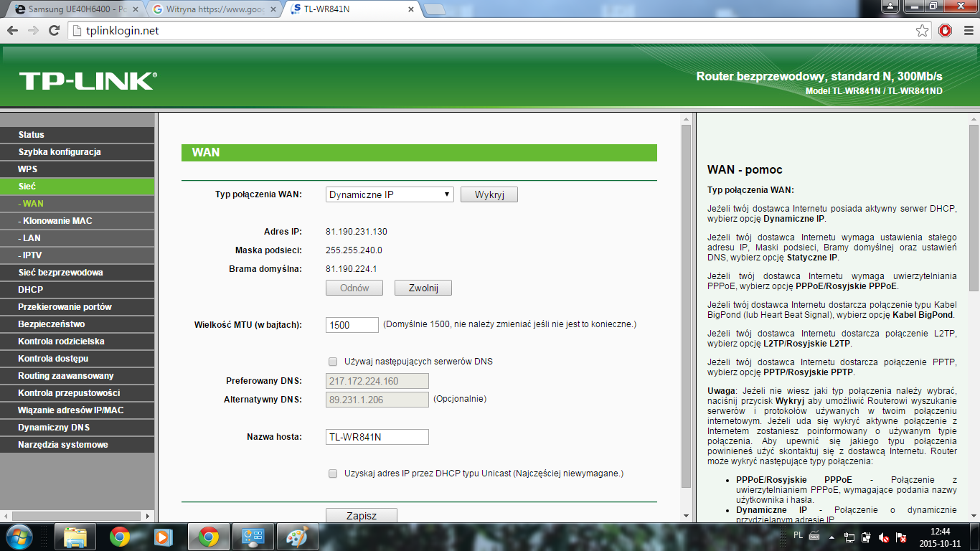Viewport: 980px width, 551px height.
Task: Open Narzędzia systemowe menu
Action: [x=77, y=445]
